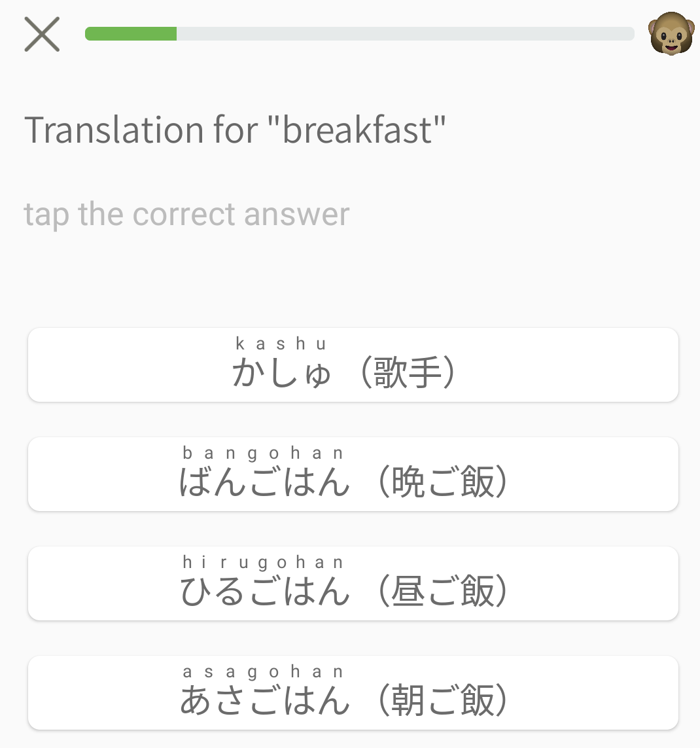Click the "asagohan" romaji label
Viewport: 700px width, 748px height.
coord(263,671)
